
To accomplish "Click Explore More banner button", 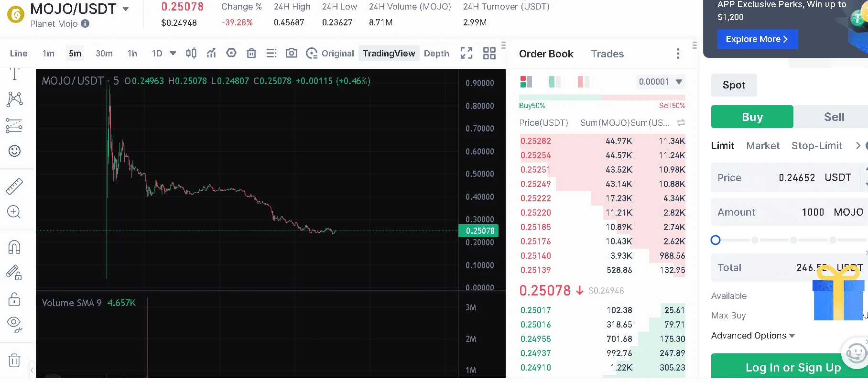I will [758, 39].
